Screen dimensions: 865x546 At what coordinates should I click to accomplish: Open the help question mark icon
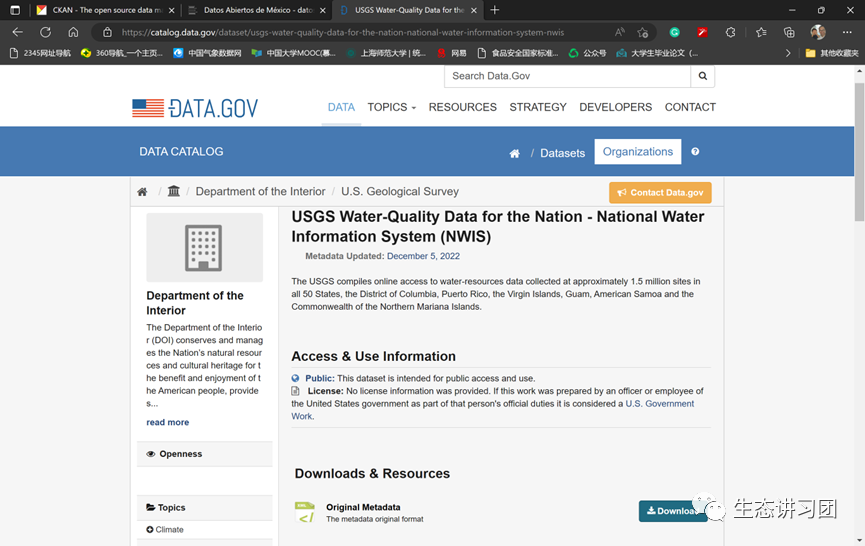pos(695,152)
